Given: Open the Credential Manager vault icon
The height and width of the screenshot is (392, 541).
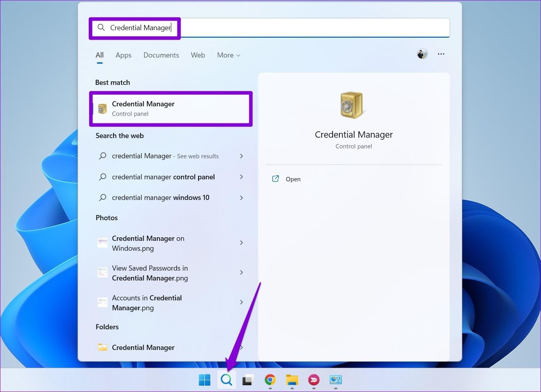Looking at the screenshot, I should tap(352, 104).
